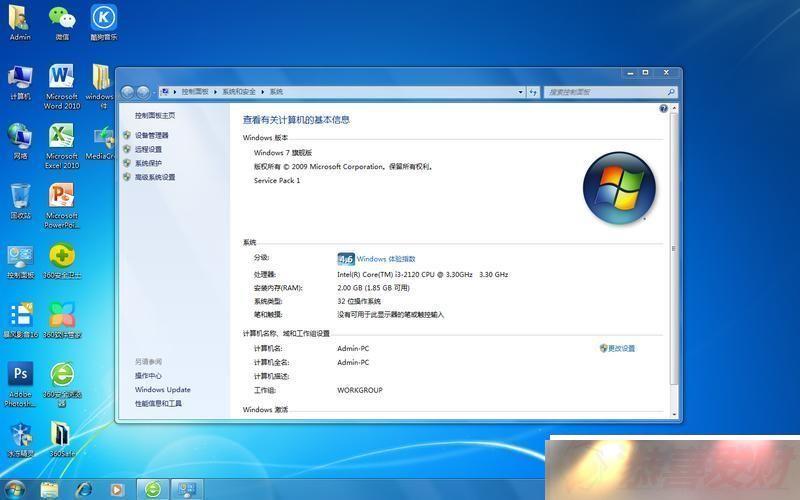Expand the arrow after 系统和安全 breadcrumb

point(262,92)
